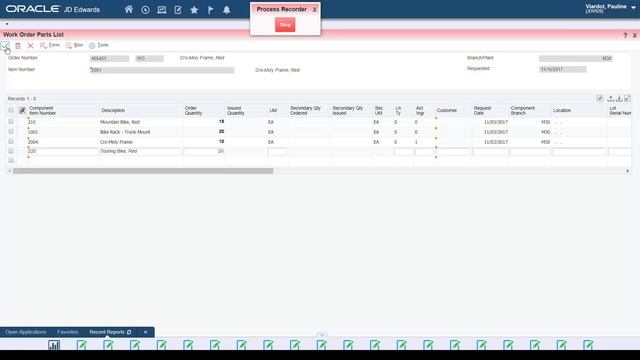Click the Description column header
This screenshot has width=640, height=360.
pos(113,111)
